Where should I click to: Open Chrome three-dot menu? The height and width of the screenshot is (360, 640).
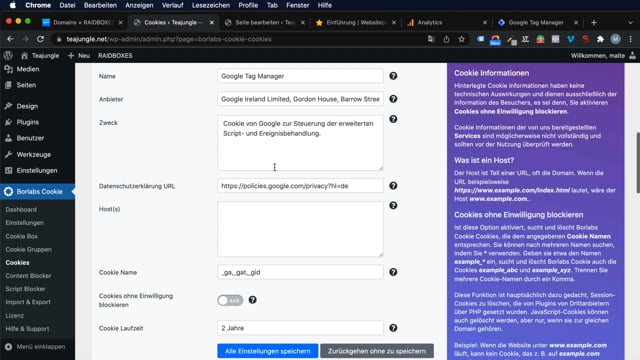coord(631,39)
